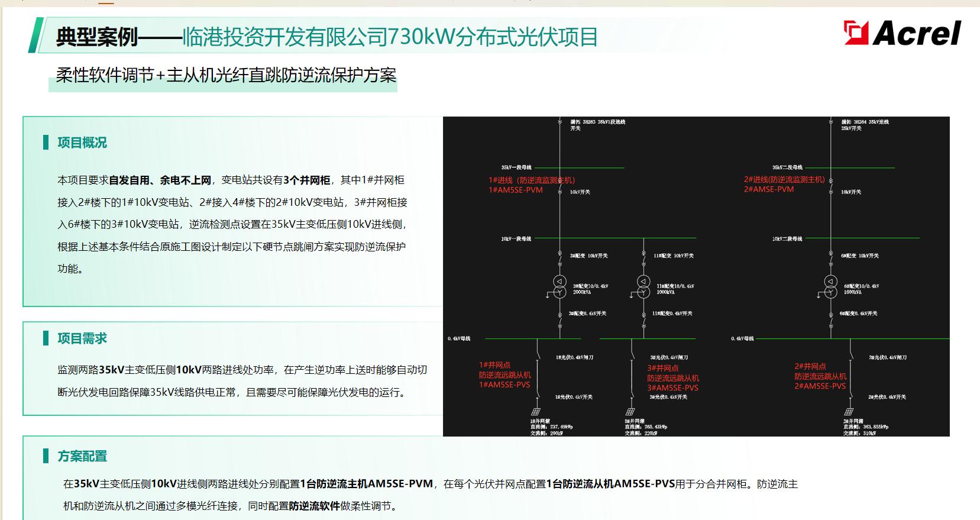Screen dimensions: 980x520
Task: Select the subtitle 柔性软件调节+主从机光纤直跳防逆流保护方案
Action: 226,76
